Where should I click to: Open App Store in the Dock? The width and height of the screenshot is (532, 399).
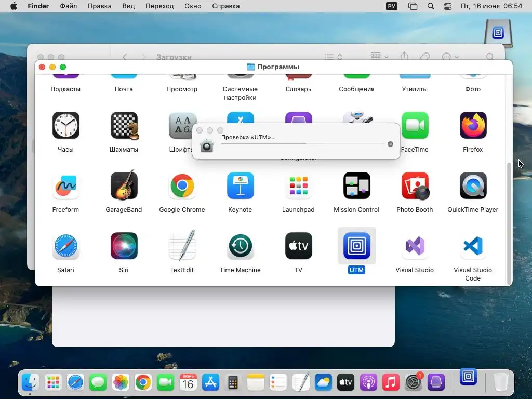coord(210,382)
